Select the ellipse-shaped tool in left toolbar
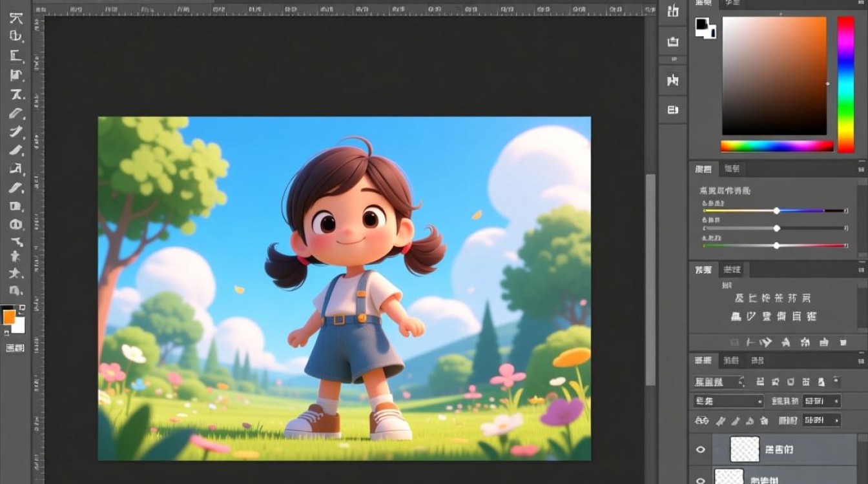Image resolution: width=868 pixels, height=484 pixels. point(16,225)
